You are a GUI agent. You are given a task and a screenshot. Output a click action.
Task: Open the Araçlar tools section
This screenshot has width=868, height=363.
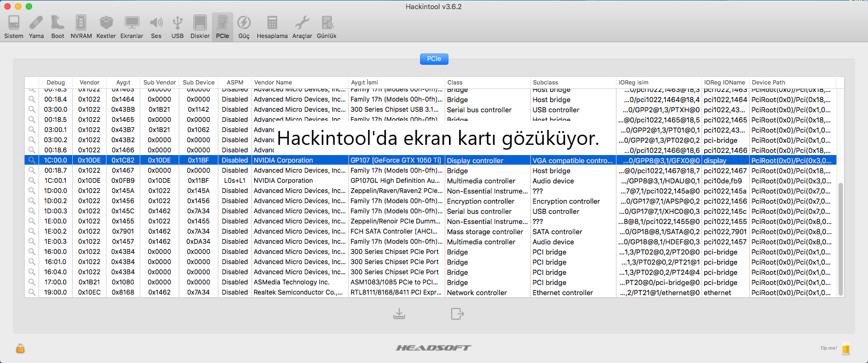coord(302,27)
